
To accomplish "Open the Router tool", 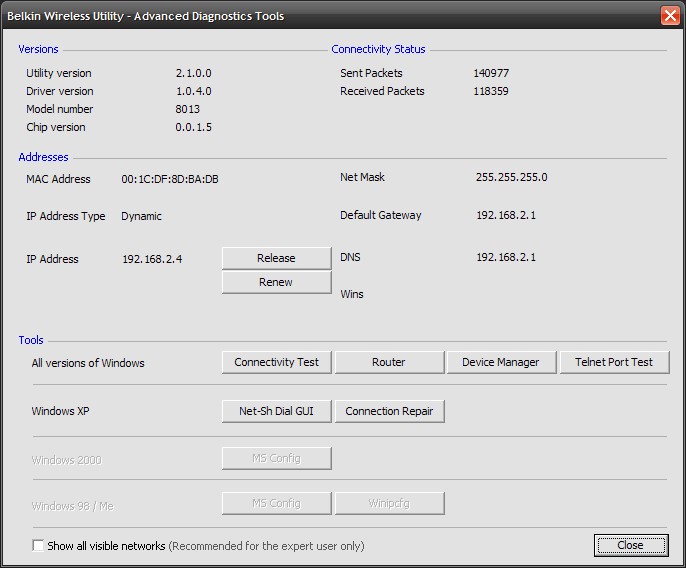I will click(389, 362).
